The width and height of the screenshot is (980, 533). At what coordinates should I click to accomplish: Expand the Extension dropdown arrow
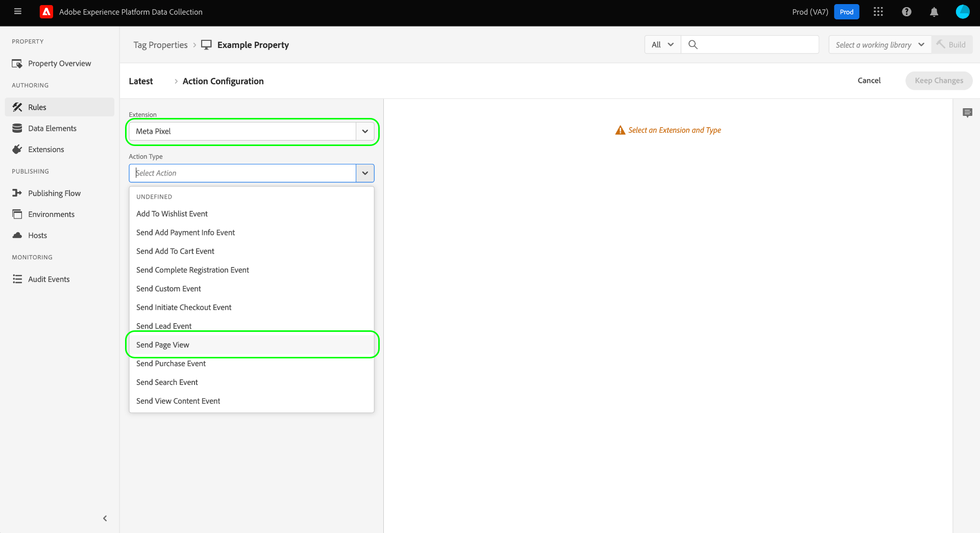click(x=365, y=131)
